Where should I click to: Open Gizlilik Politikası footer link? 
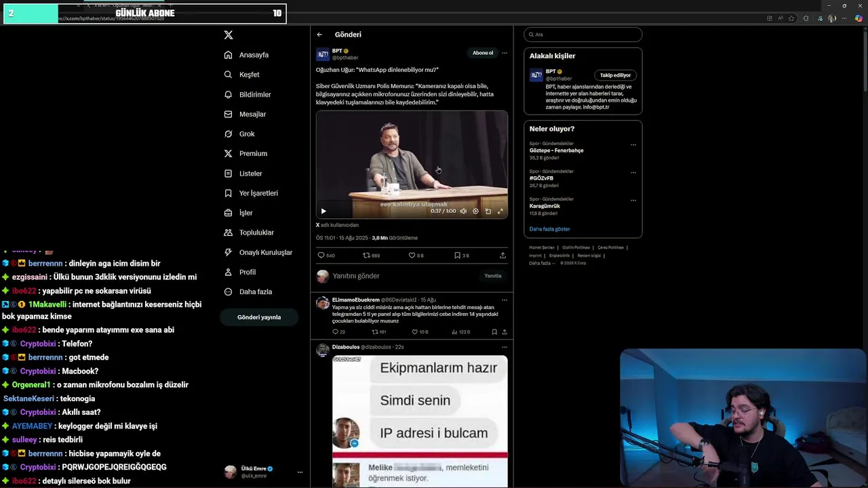(576, 248)
